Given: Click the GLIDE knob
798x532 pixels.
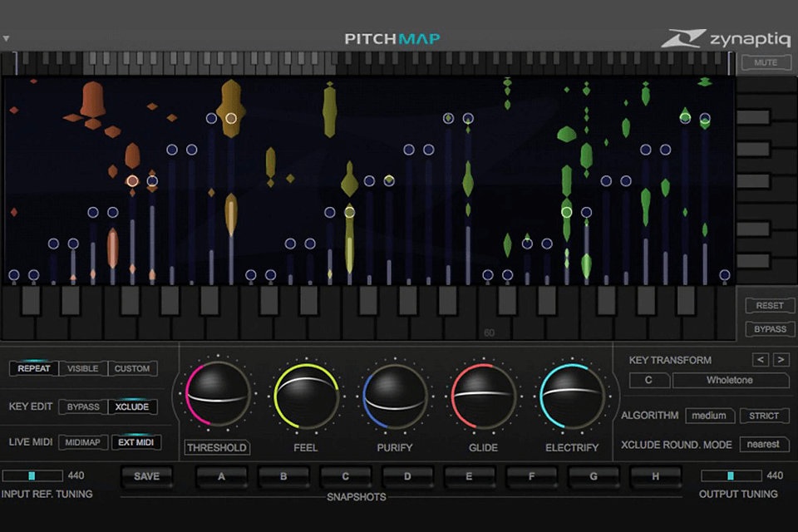Looking at the screenshot, I should [484, 397].
